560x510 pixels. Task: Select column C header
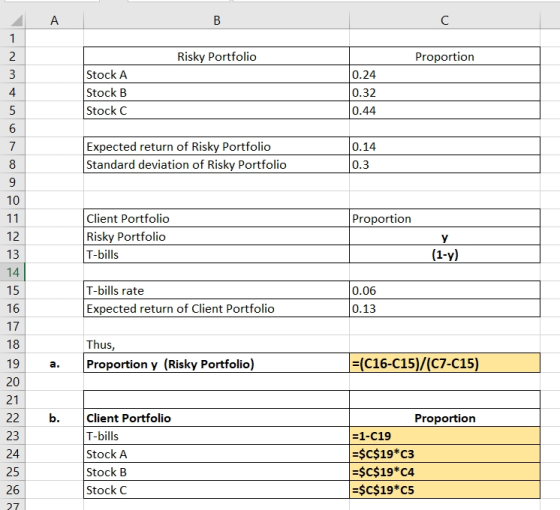pos(444,20)
